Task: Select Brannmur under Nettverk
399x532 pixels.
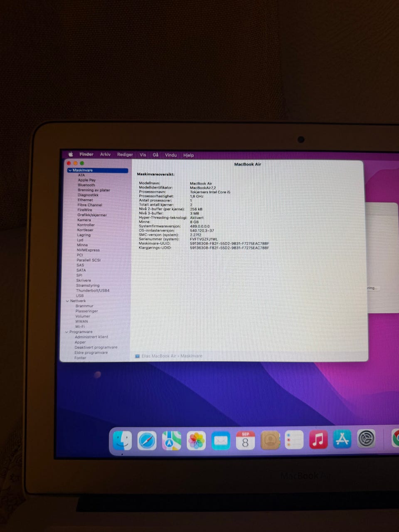Action: click(84, 306)
